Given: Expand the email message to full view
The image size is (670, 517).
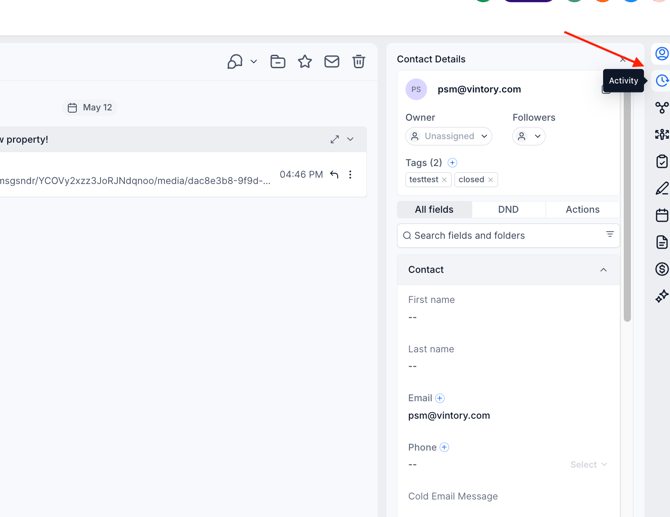Looking at the screenshot, I should (335, 139).
